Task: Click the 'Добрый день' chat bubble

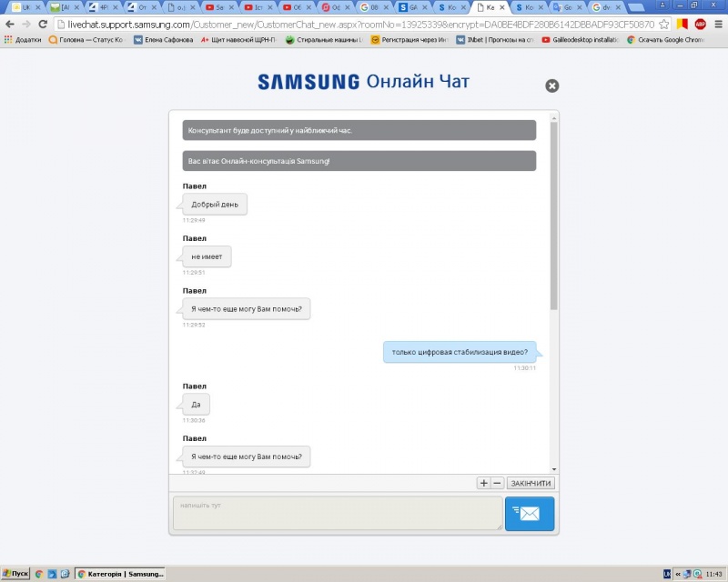Action: pos(215,205)
